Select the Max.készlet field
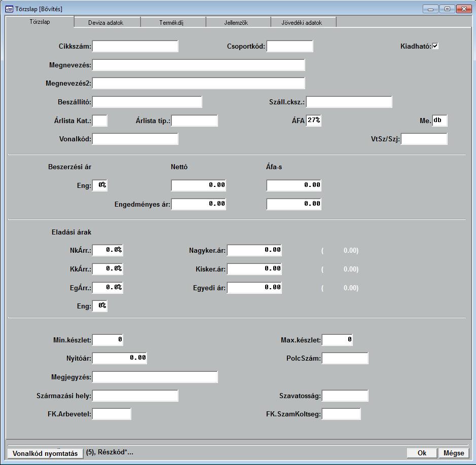 pyautogui.click(x=337, y=340)
